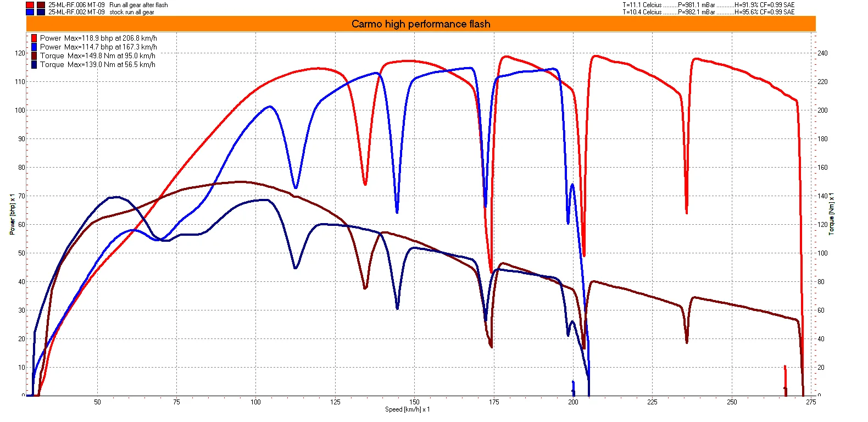Select the dark red swatch for Torque Max=149.8 Nm
The width and height of the screenshot is (868, 422).
point(34,56)
